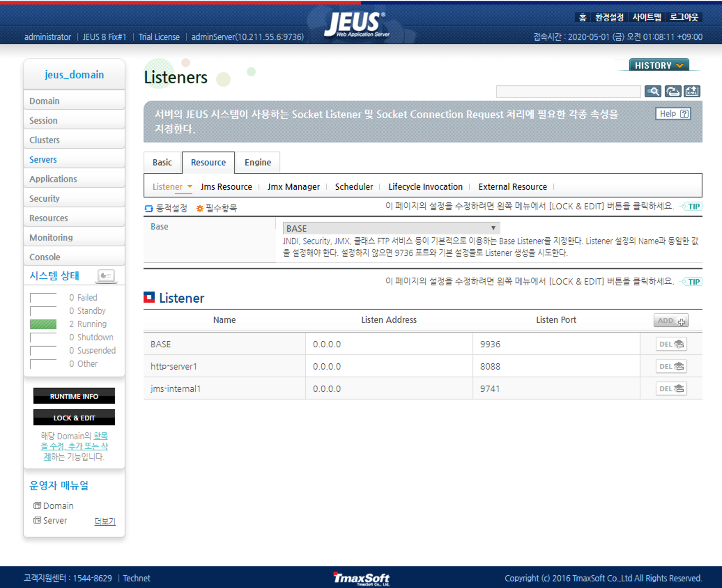This screenshot has width=722, height=588.
Task: Click the magnifier search icon
Action: pos(653,92)
